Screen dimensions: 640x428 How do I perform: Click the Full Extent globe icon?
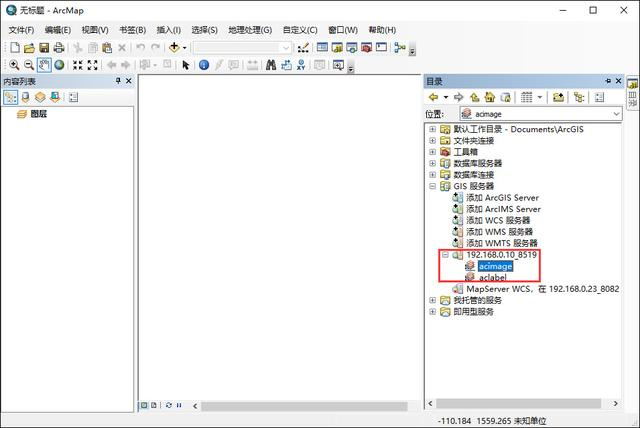(x=59, y=65)
